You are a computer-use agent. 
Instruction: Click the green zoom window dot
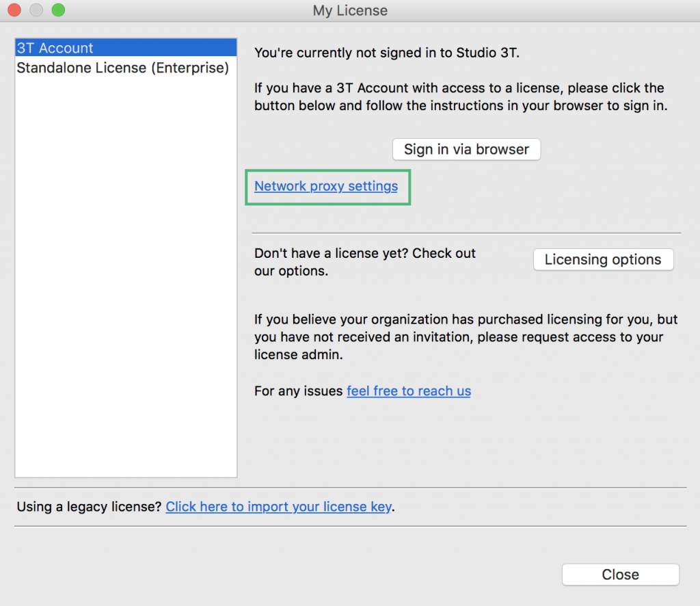[58, 10]
